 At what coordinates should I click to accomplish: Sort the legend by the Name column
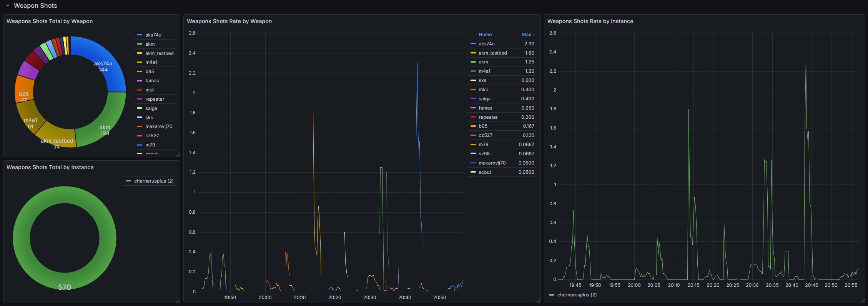click(485, 35)
